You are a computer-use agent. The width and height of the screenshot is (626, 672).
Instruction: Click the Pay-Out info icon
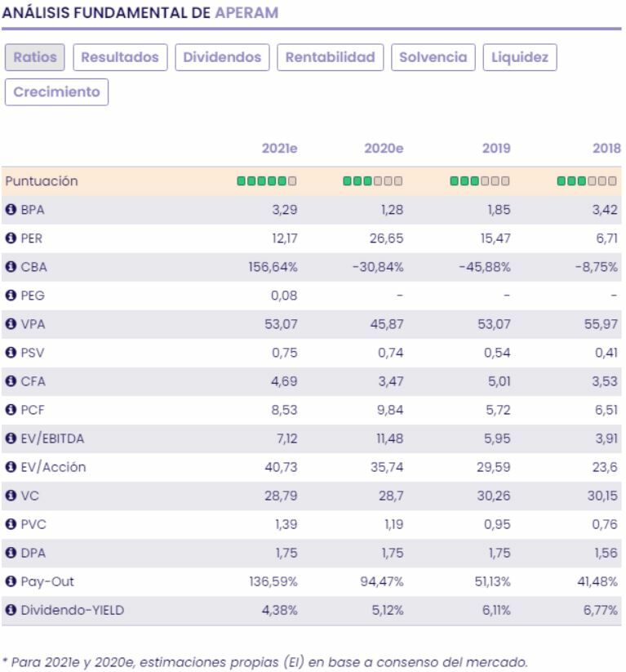pos(11,581)
